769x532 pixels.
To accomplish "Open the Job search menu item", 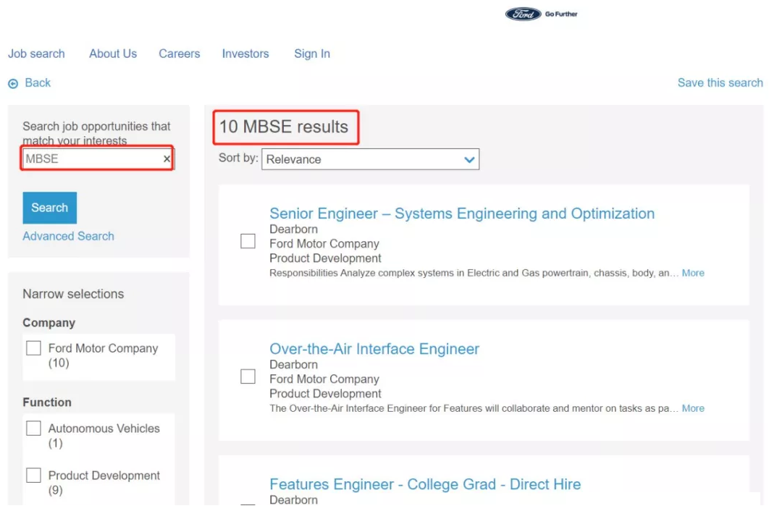I will [36, 54].
